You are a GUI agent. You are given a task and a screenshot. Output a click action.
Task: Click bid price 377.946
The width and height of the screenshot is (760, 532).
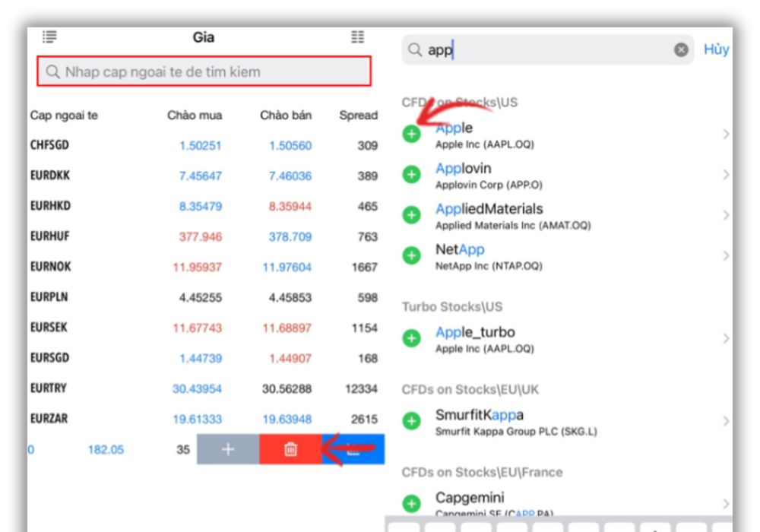click(200, 237)
